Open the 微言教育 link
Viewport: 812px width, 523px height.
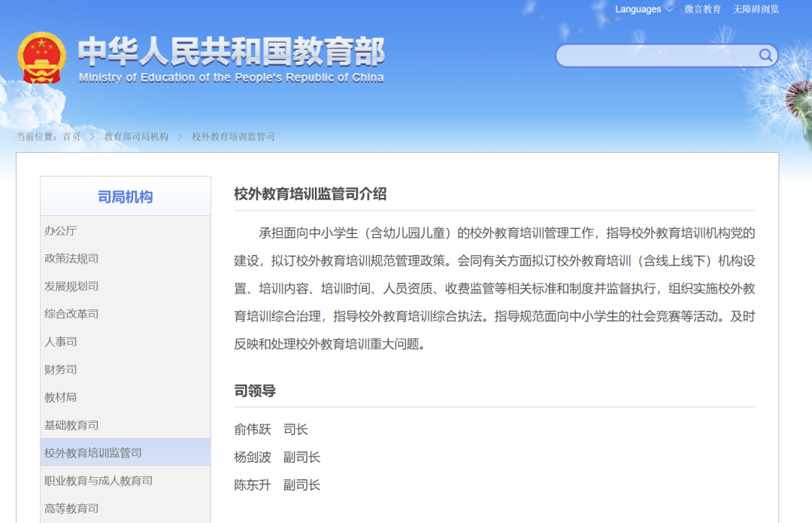702,9
